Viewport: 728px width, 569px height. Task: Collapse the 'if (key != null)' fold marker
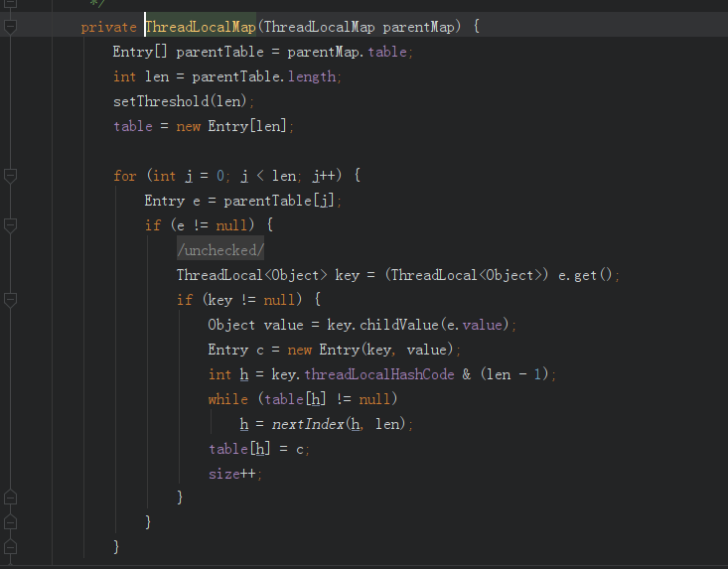(x=10, y=300)
